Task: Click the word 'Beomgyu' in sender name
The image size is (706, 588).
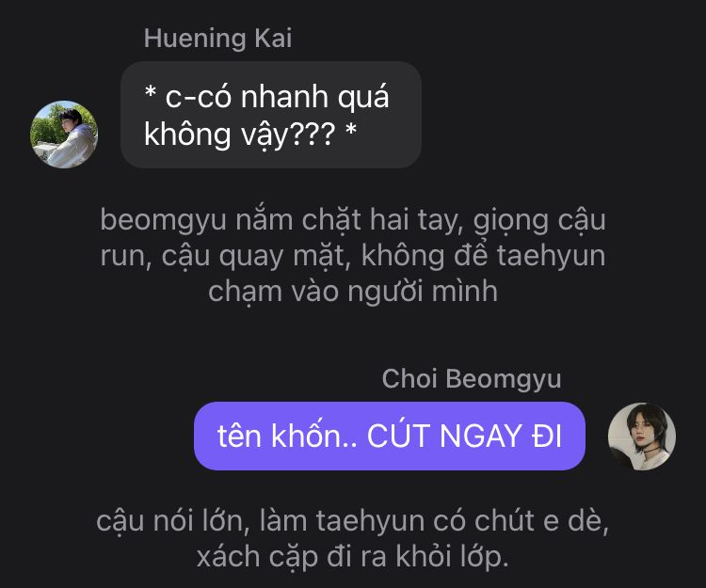Action: (504, 380)
